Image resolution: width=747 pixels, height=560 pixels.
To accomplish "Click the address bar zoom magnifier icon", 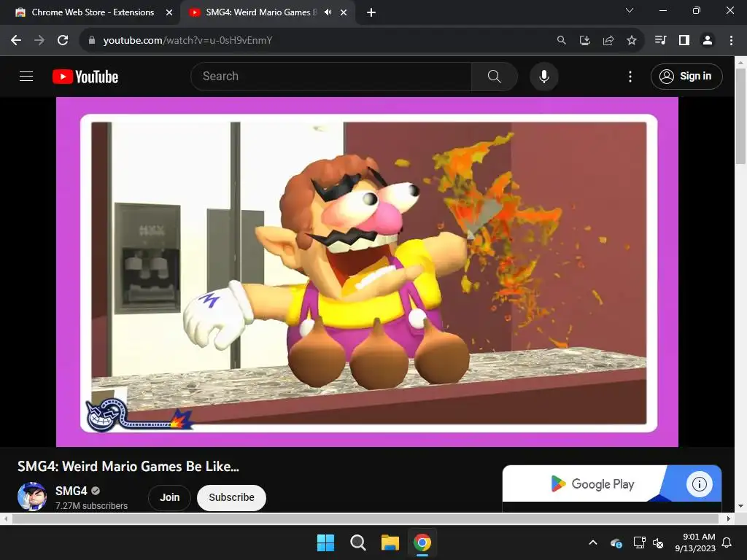I will (x=562, y=41).
